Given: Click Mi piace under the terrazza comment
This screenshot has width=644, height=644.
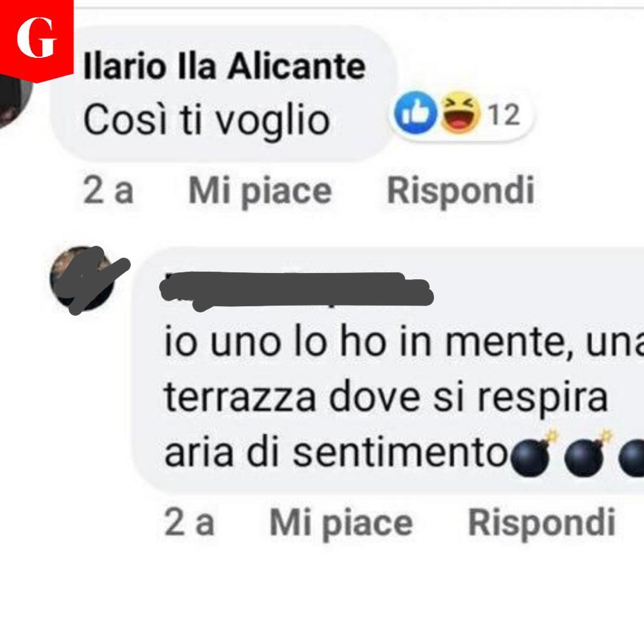Looking at the screenshot, I should pos(341,523).
